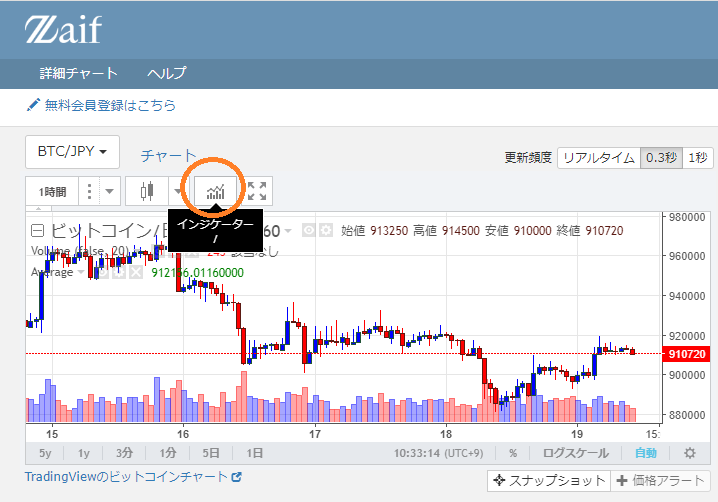Viewport: 718px width, 502px height.
Task: Select the 5y time range
Action: [x=45, y=453]
